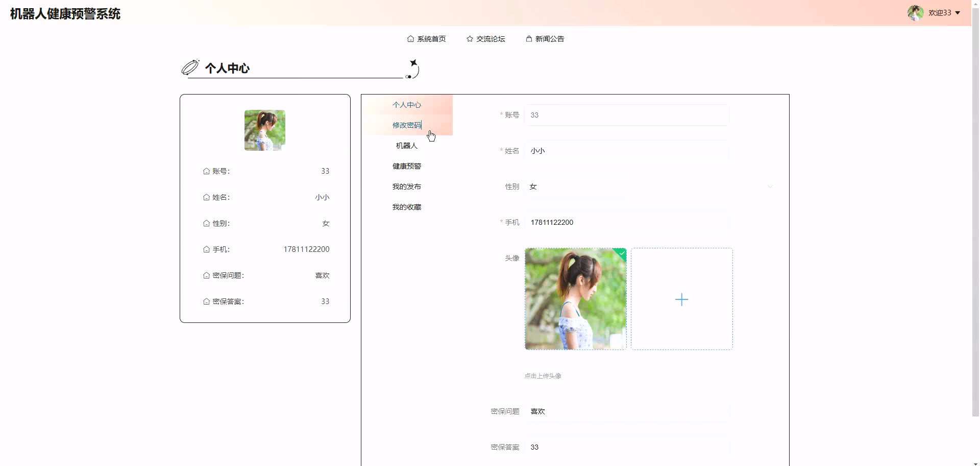Click the bag icon beside 新闻公告
Image resolution: width=980 pixels, height=466 pixels.
click(x=529, y=39)
